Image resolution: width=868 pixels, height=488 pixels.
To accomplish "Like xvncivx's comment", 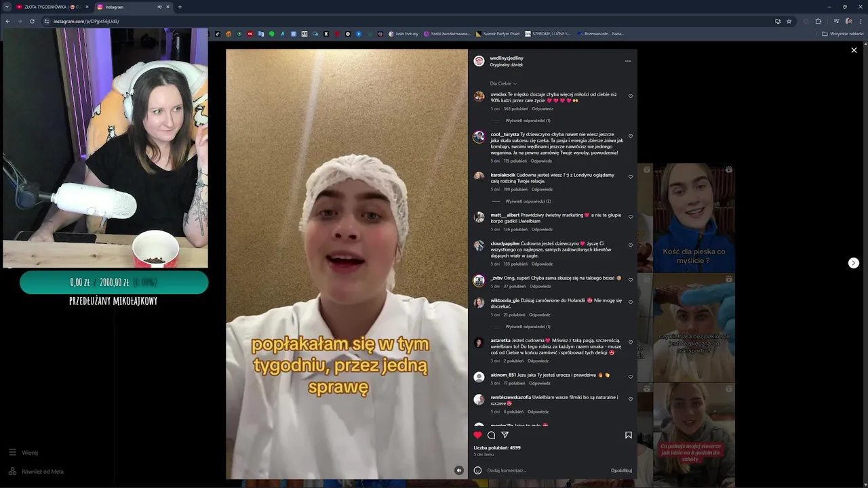I will pos(631,96).
